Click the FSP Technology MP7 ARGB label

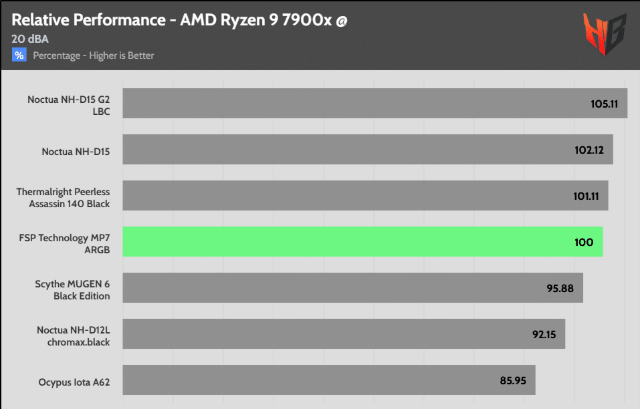point(64,244)
